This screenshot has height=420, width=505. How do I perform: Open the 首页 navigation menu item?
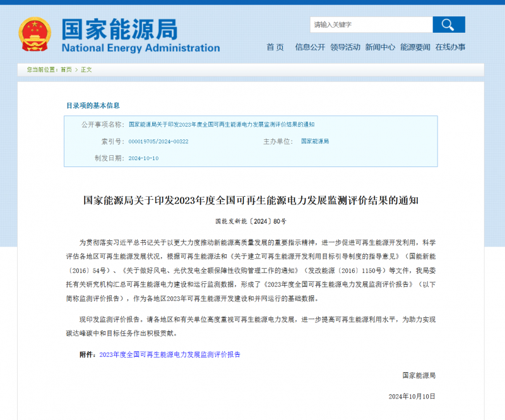pyautogui.click(x=275, y=47)
